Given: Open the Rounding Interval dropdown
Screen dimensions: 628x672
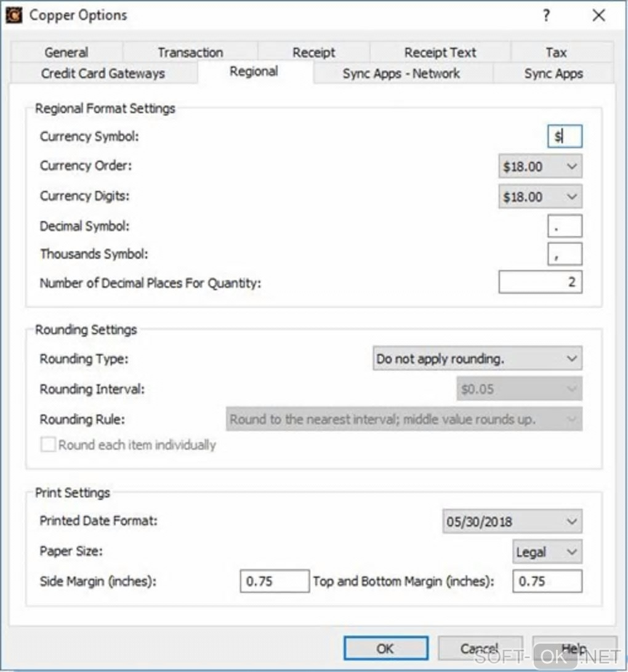Looking at the screenshot, I should 519,389.
